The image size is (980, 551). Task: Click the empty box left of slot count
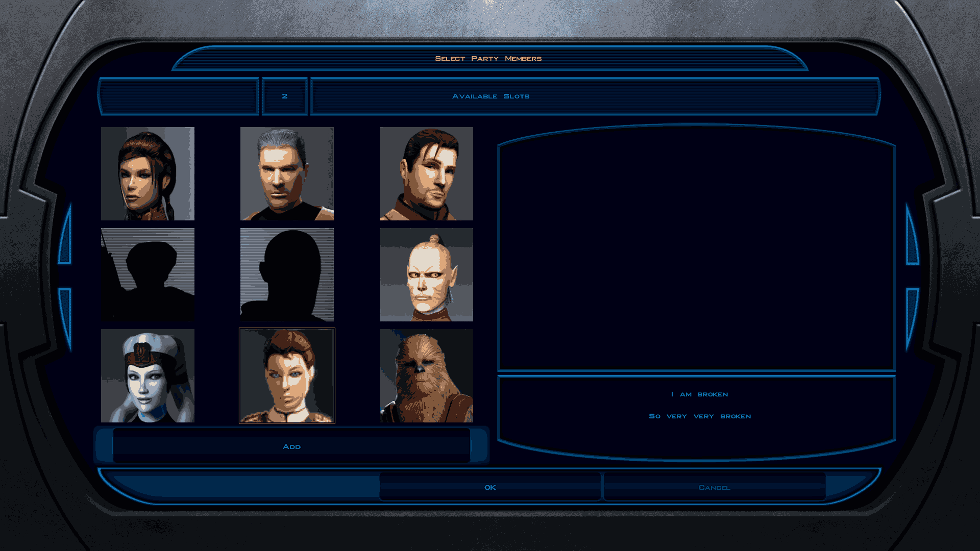(179, 96)
